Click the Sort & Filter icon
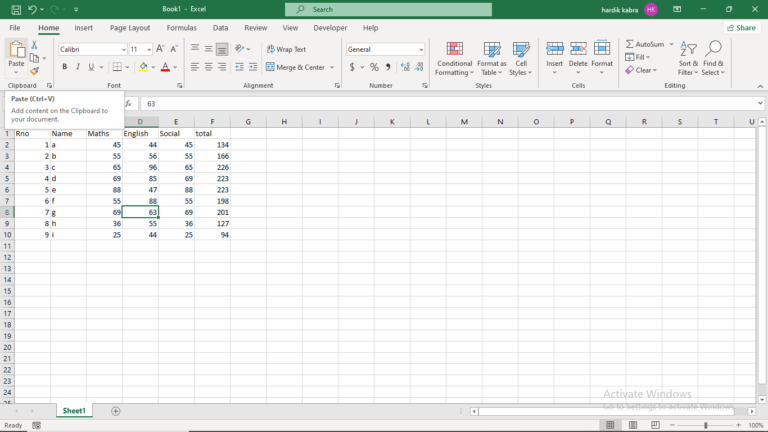This screenshot has width=768, height=432. coord(688,49)
